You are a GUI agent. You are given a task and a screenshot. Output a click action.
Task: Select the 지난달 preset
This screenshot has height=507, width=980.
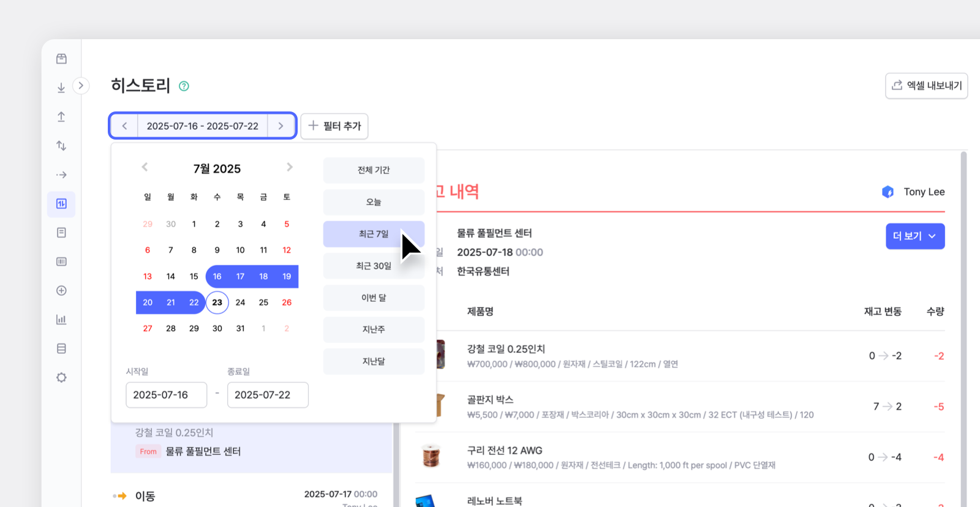click(374, 361)
